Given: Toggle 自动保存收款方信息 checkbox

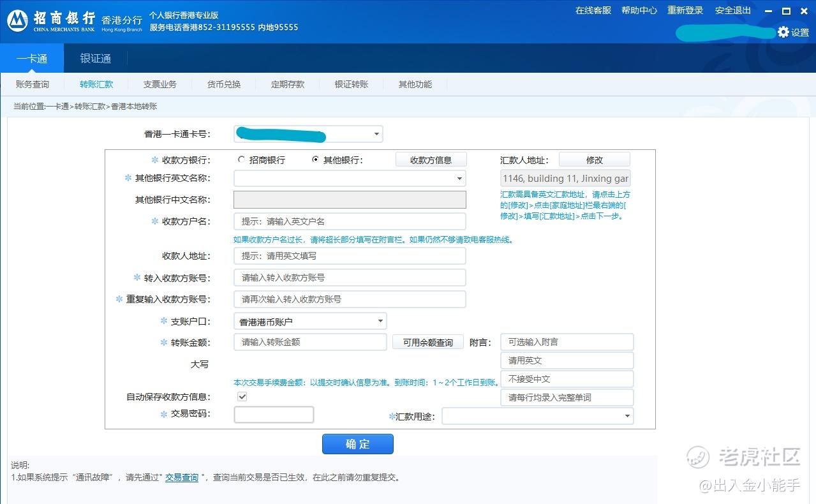Looking at the screenshot, I should coord(242,397).
